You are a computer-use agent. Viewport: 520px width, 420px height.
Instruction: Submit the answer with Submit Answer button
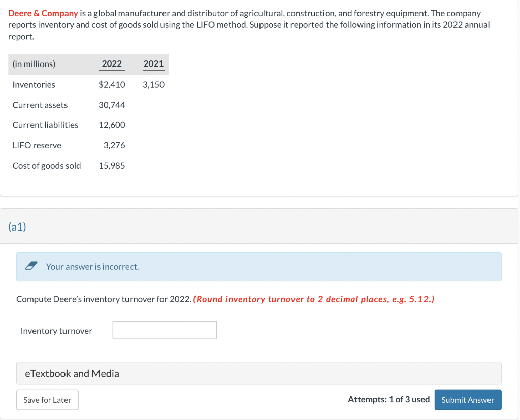(x=468, y=400)
